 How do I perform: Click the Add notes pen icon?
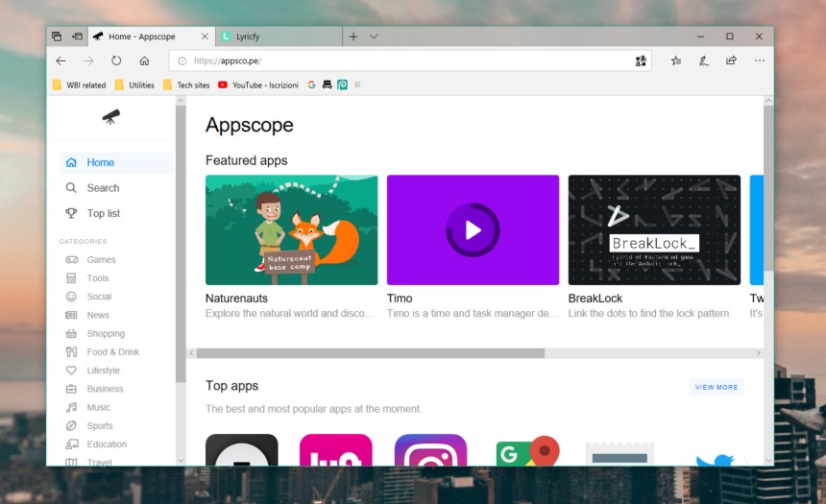[x=704, y=61]
